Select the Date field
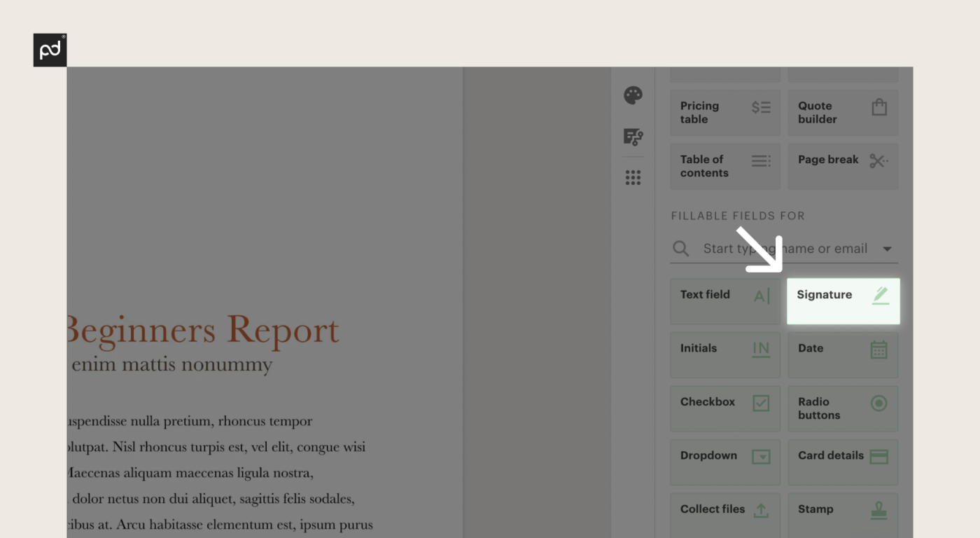The width and height of the screenshot is (980, 538). coord(843,355)
